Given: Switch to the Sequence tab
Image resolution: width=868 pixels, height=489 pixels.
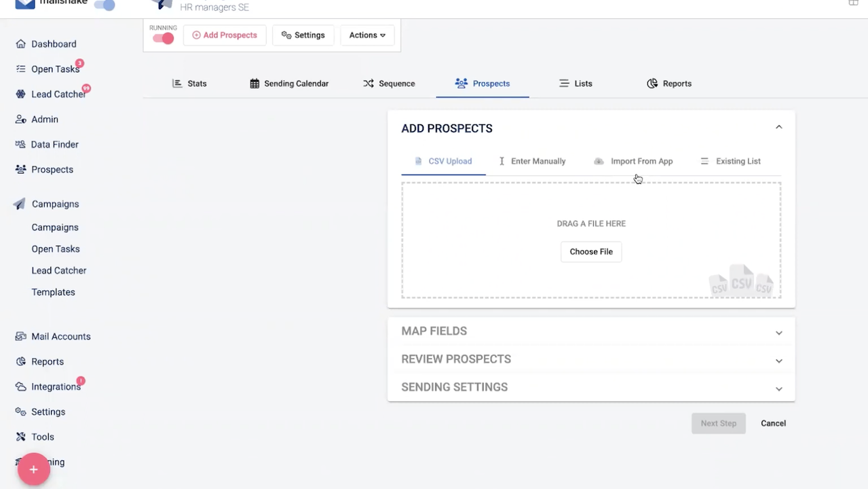Looking at the screenshot, I should (x=389, y=84).
